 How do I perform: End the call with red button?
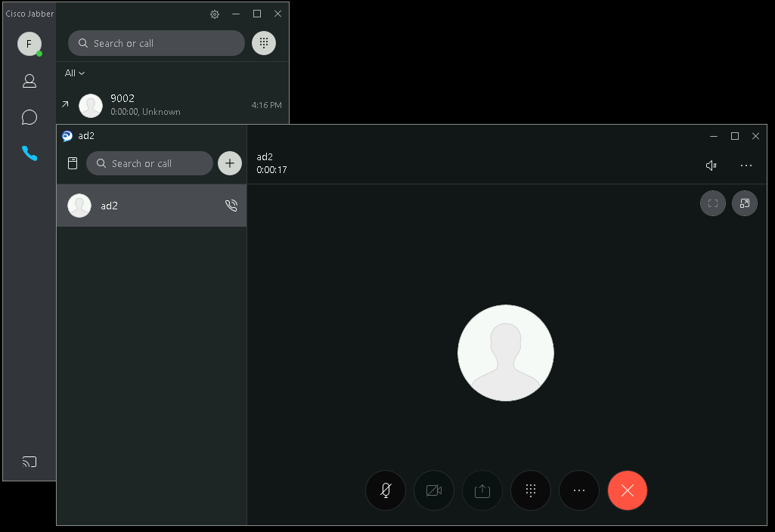coord(628,490)
